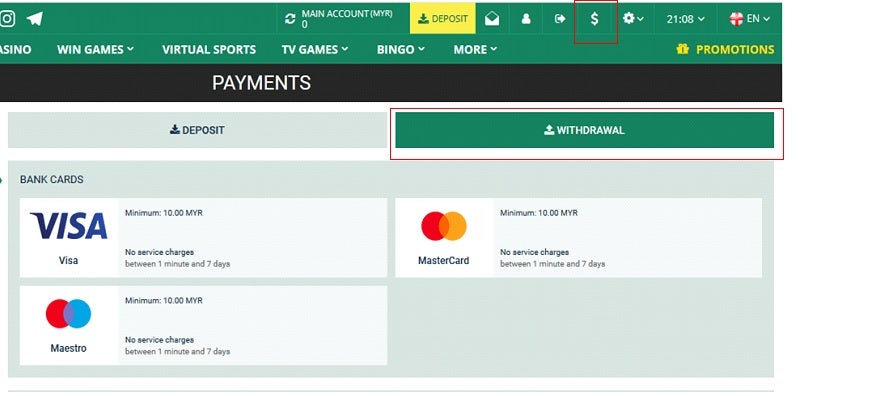Click the logout arrow icon
892x396 pixels.
click(x=560, y=19)
